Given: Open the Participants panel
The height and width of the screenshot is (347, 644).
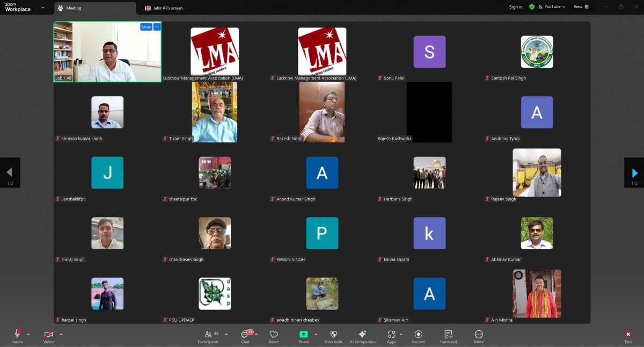Looking at the screenshot, I should click(x=208, y=336).
